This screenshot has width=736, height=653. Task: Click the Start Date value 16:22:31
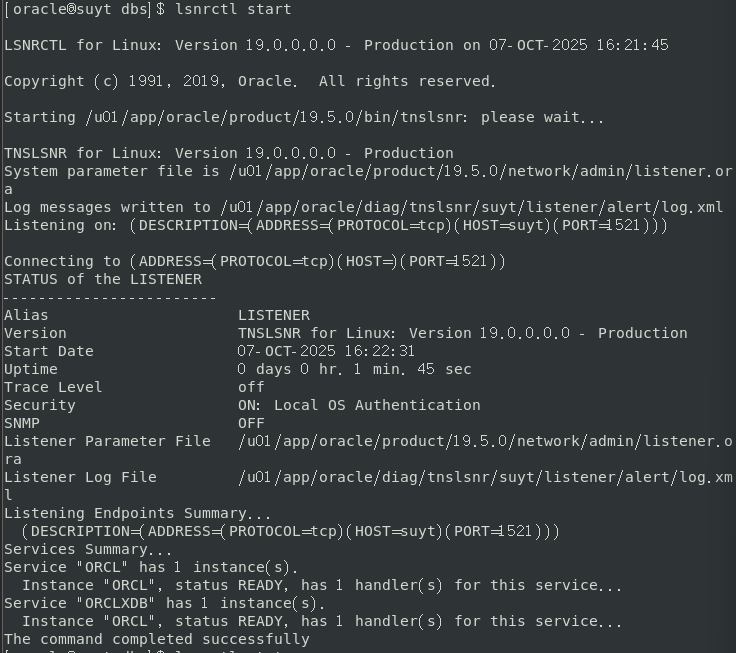pos(326,351)
